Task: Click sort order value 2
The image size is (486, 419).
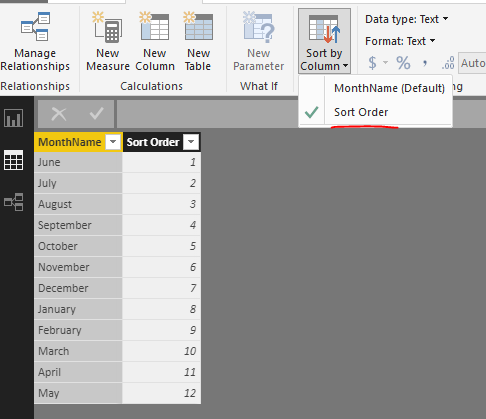Action: click(x=162, y=183)
